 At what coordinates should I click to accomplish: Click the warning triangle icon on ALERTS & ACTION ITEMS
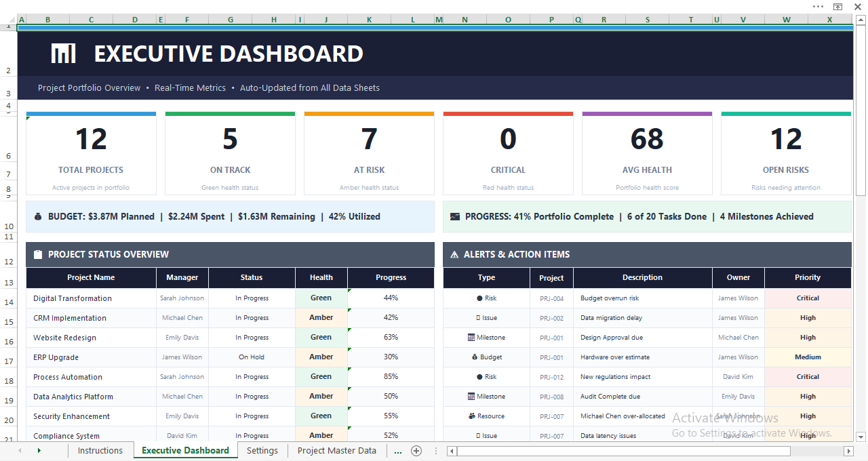click(454, 254)
